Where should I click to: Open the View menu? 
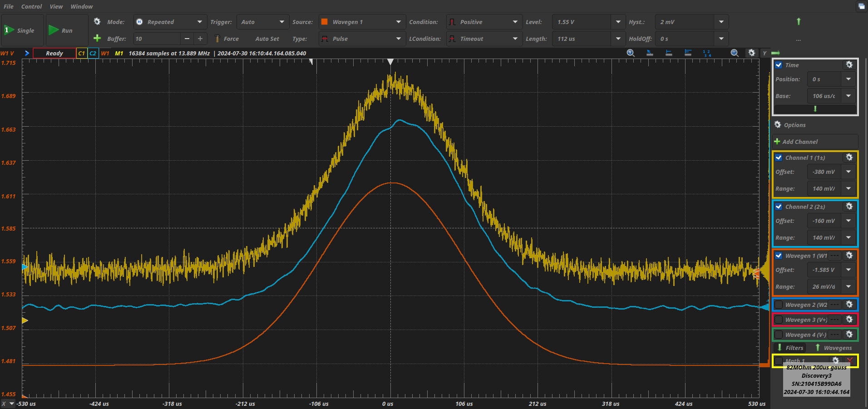(x=56, y=6)
